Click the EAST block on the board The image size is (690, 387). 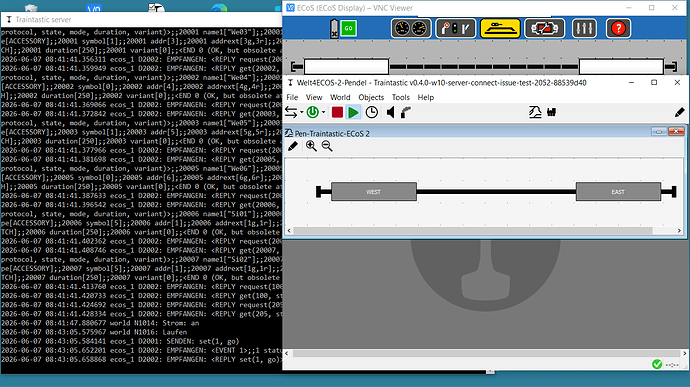tap(618, 192)
